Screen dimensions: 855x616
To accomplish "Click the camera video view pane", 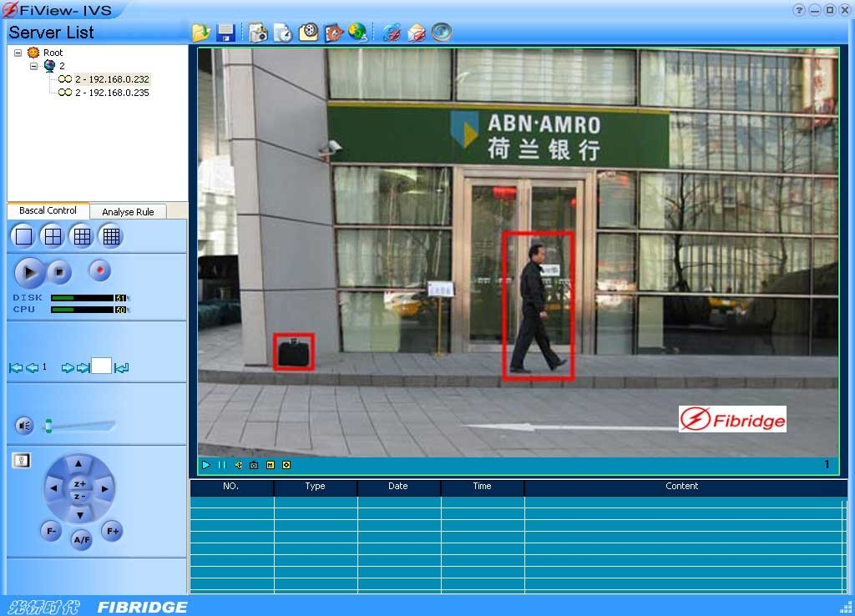I will [x=518, y=252].
